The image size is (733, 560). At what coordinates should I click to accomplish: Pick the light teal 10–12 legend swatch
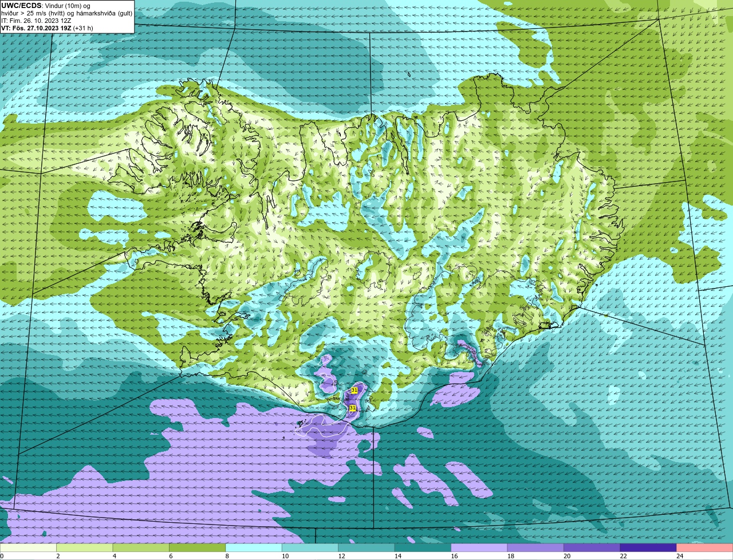point(310,548)
